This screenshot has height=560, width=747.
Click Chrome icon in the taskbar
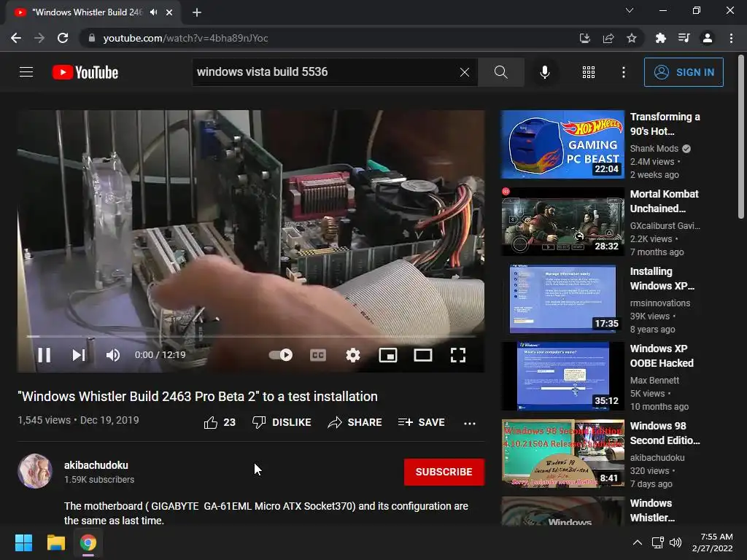[88, 542]
